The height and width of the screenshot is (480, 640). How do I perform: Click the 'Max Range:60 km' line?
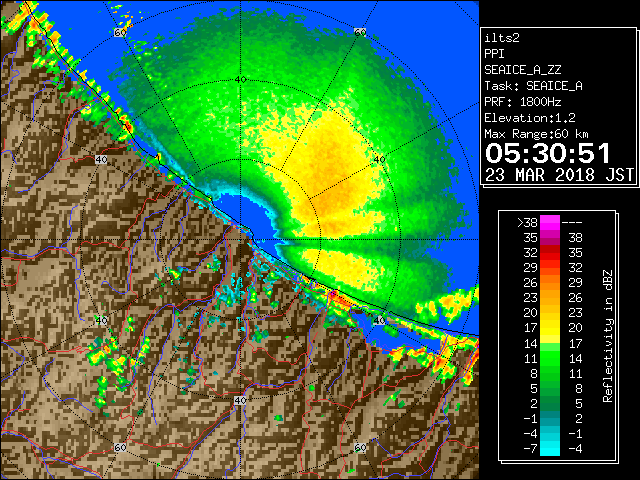[536, 134]
